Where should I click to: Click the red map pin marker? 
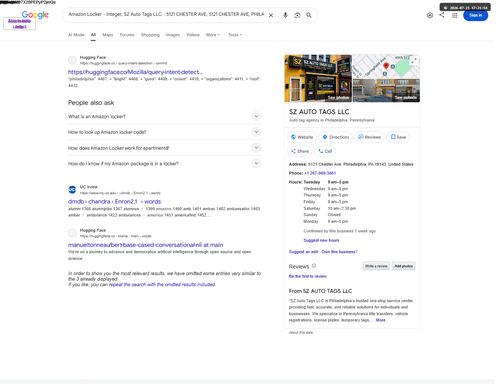(x=386, y=66)
